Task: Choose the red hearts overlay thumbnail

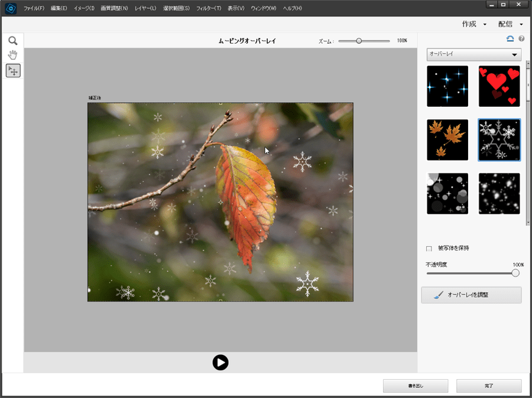Action: (499, 86)
